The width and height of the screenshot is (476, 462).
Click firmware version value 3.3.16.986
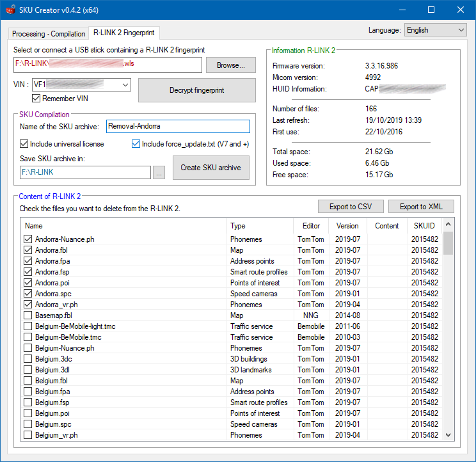(x=381, y=66)
